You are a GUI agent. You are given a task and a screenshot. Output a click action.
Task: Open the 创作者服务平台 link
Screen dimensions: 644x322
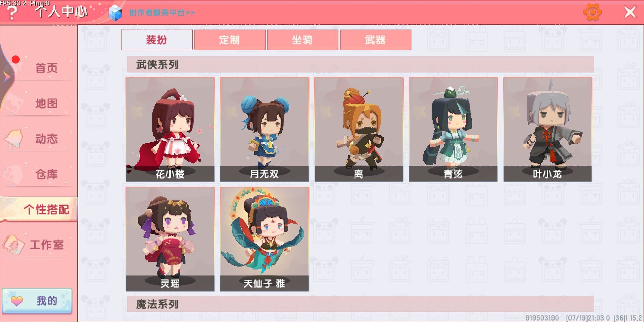(162, 13)
